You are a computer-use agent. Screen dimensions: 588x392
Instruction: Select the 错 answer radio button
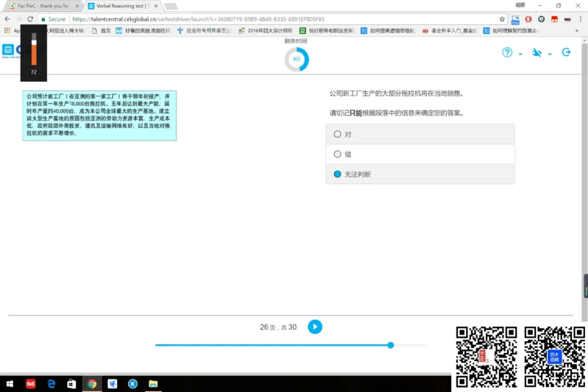coord(337,154)
